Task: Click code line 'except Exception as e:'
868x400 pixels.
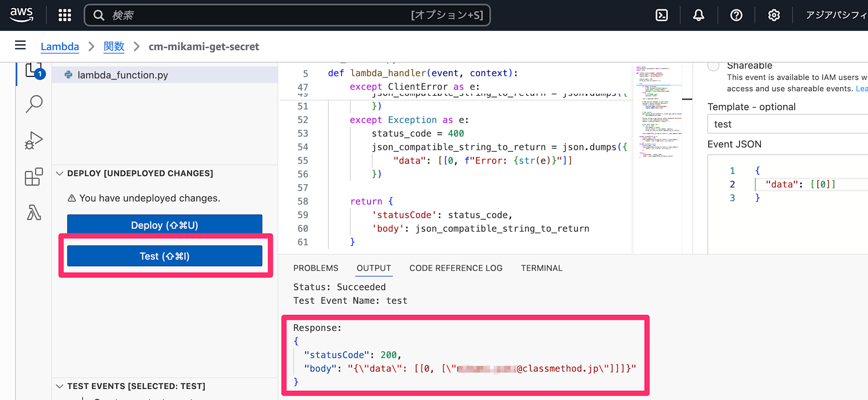Action: coord(409,120)
